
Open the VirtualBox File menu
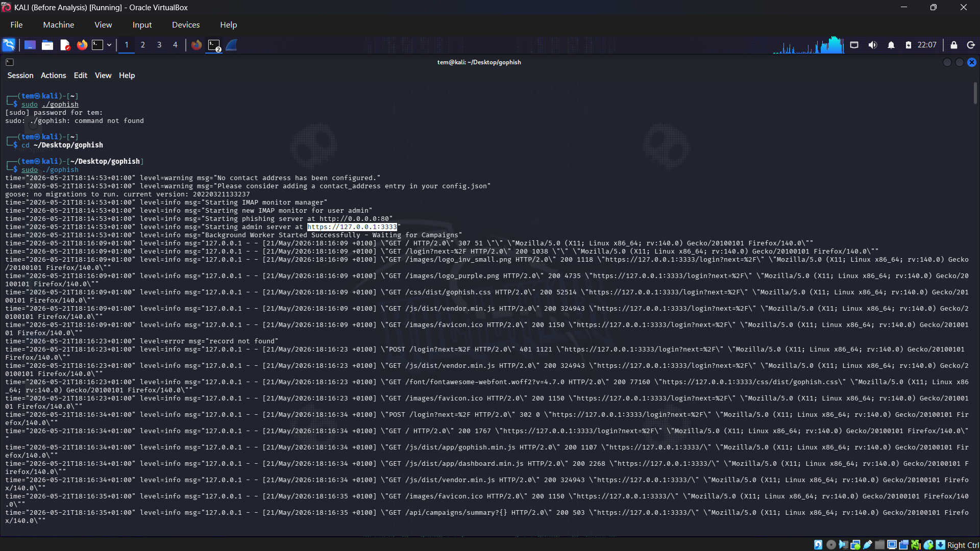(x=16, y=24)
